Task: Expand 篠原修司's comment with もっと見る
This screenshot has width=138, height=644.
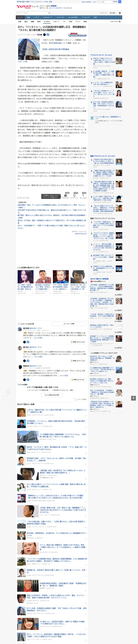Action: 64,375
